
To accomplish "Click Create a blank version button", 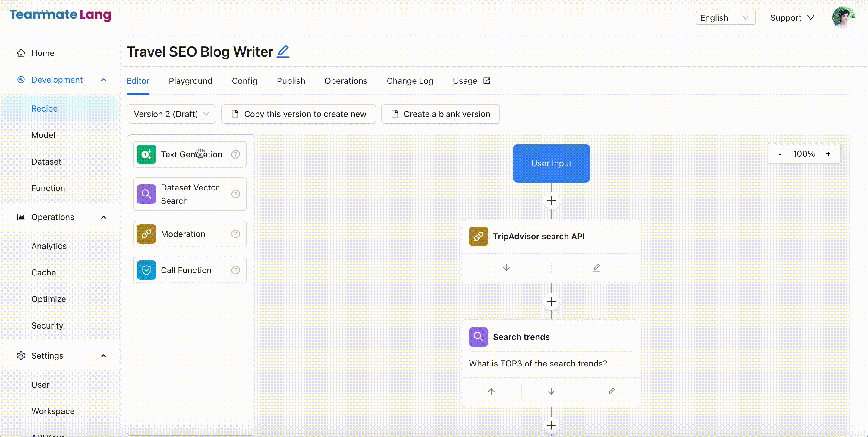I will [440, 114].
